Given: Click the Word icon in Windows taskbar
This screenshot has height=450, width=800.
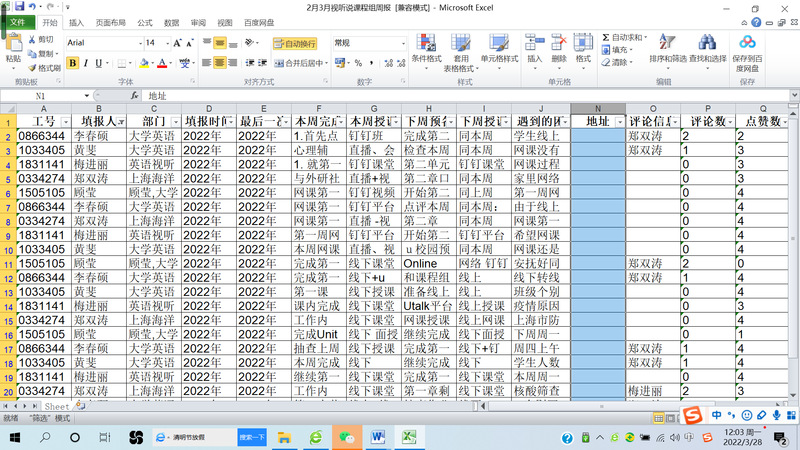Looking at the screenshot, I should click(x=380, y=437).
